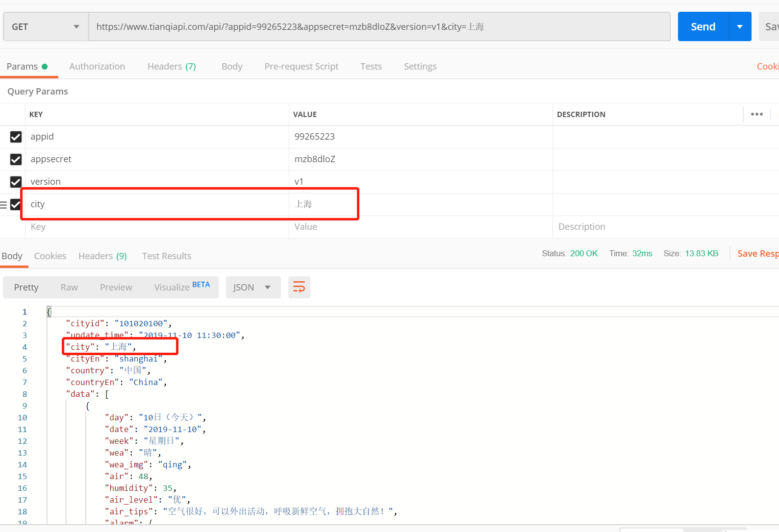The width and height of the screenshot is (779, 532).
Task: Click the new row Description placeholder field
Action: [666, 227]
